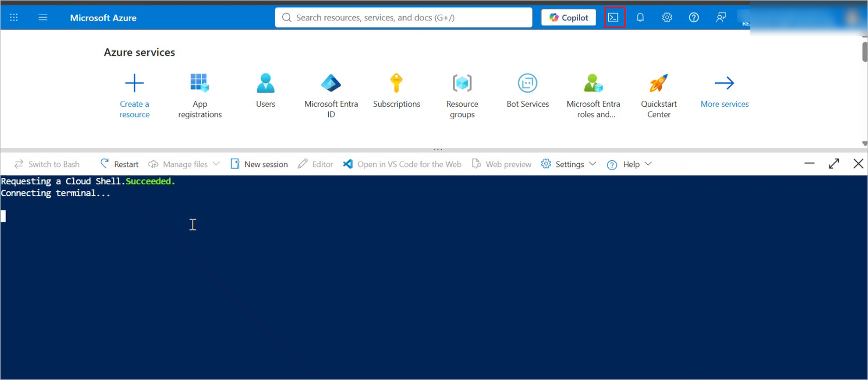Maximize the Cloud Shell pane
The width and height of the screenshot is (868, 380).
click(x=834, y=164)
